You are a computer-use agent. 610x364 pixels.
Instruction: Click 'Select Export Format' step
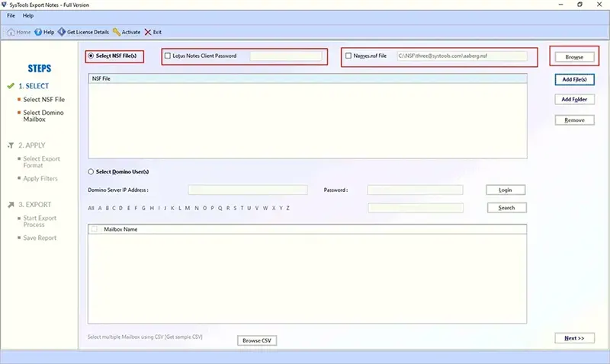pyautogui.click(x=41, y=162)
